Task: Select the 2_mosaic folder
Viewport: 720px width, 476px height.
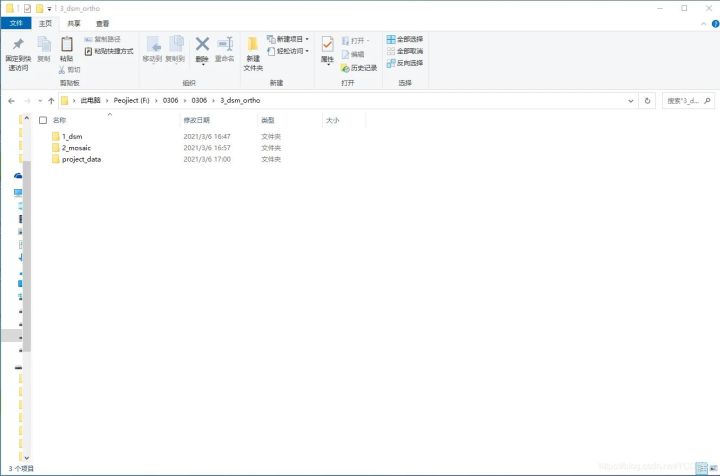Action: [76, 147]
